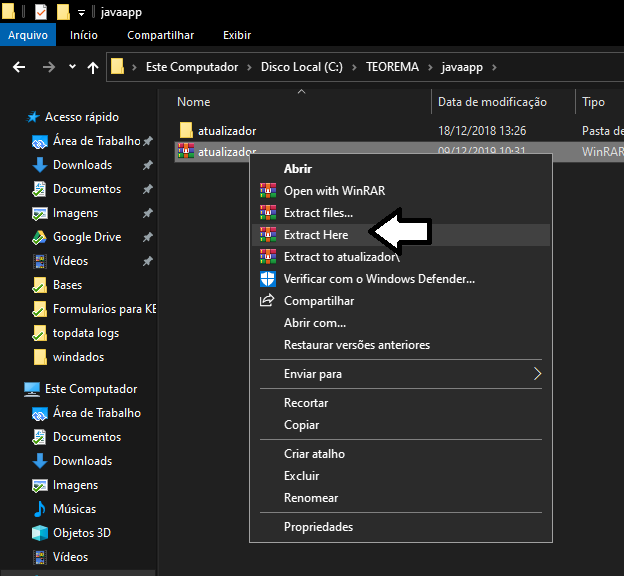Screen dimensions: 624x576
Task: Click TEOREMA breadcrumb in address bar
Action: coord(392,67)
